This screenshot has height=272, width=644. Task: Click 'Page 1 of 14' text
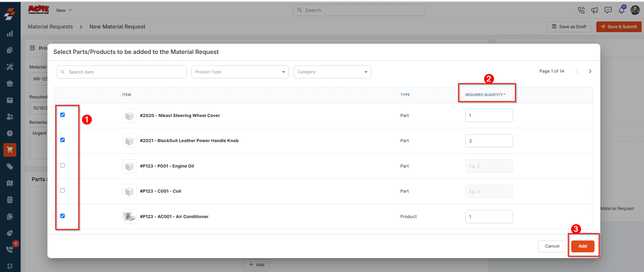(x=552, y=71)
